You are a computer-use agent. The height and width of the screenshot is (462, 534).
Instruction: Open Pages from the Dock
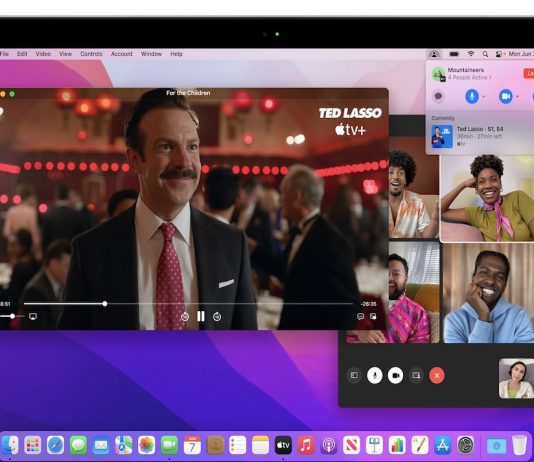[420, 445]
